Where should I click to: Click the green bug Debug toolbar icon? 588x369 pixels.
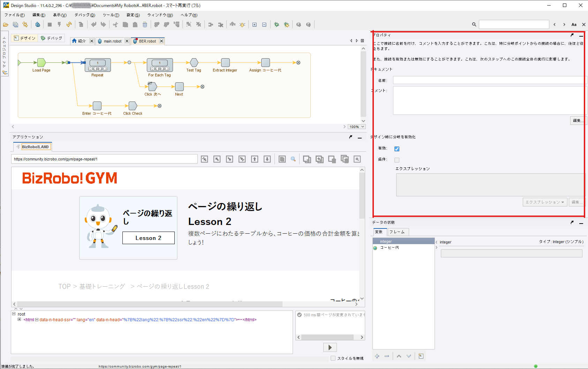pos(277,24)
